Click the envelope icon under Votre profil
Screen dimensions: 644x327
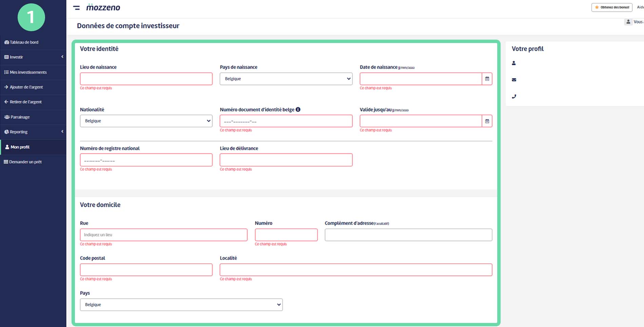[514, 80]
